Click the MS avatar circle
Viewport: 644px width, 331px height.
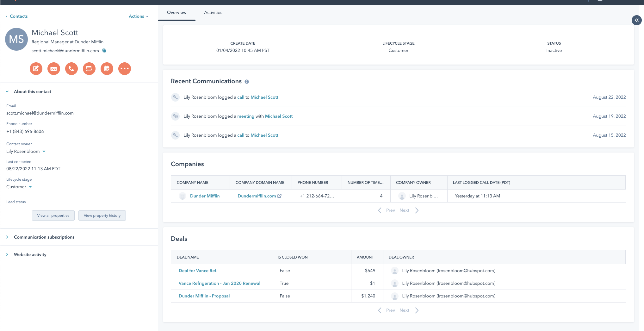[16, 39]
